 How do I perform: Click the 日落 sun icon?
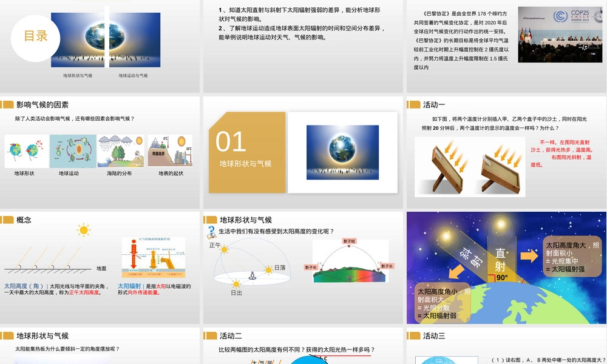click(268, 269)
